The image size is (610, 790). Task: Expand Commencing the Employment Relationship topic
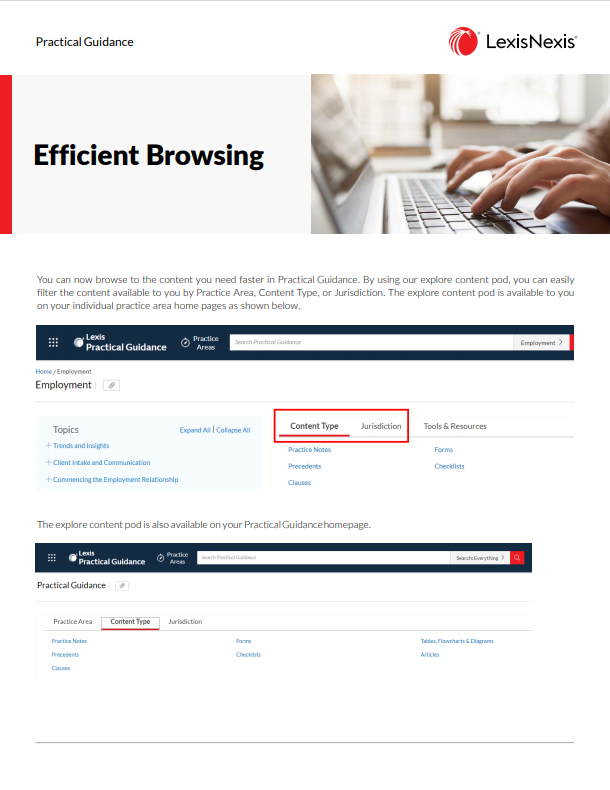(x=48, y=479)
